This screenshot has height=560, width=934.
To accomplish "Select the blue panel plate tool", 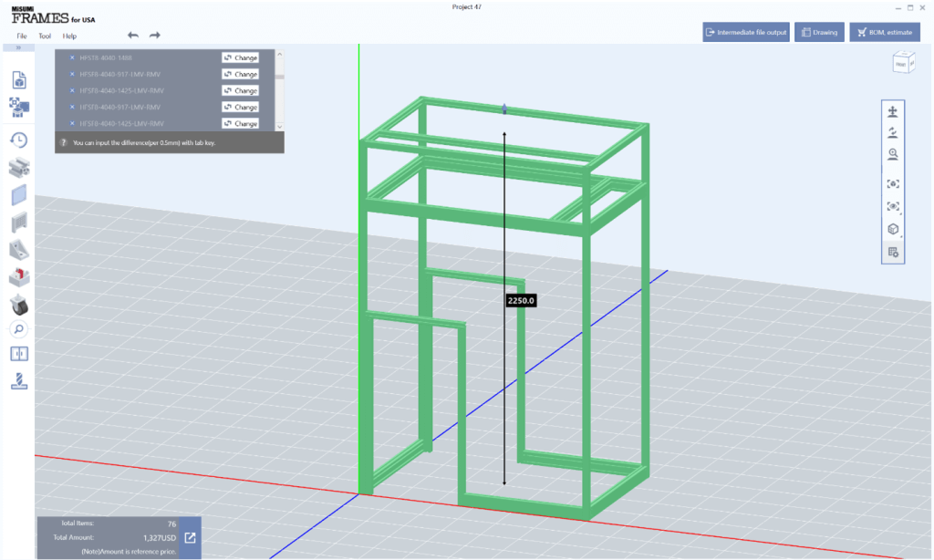I will (x=19, y=195).
